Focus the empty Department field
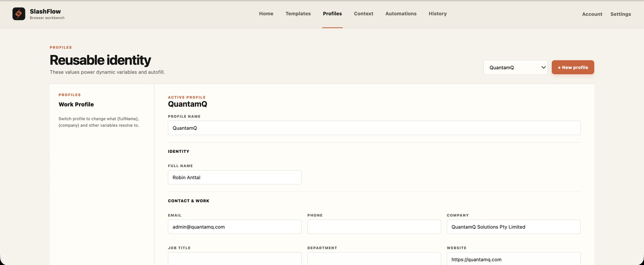The width and height of the screenshot is (644, 265). click(374, 259)
